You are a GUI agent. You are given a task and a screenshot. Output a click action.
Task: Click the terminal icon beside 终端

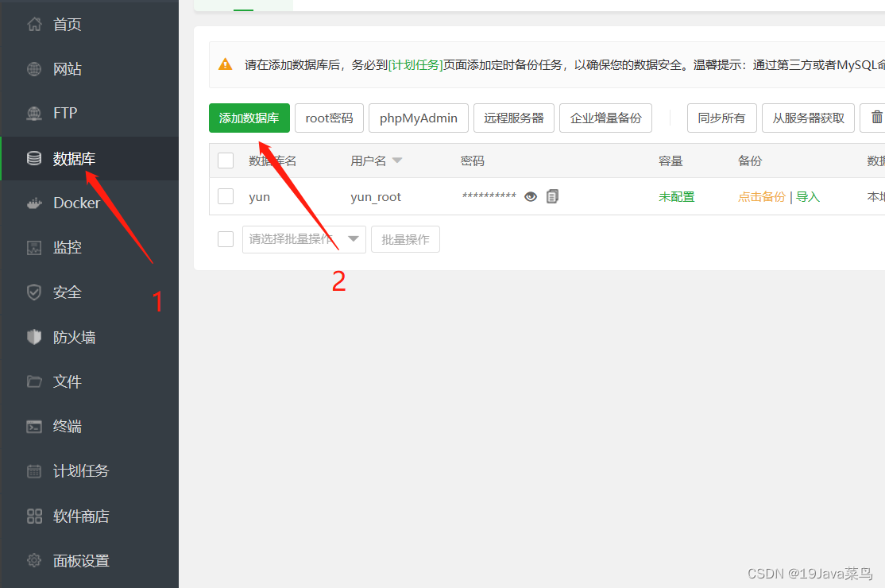tap(34, 426)
